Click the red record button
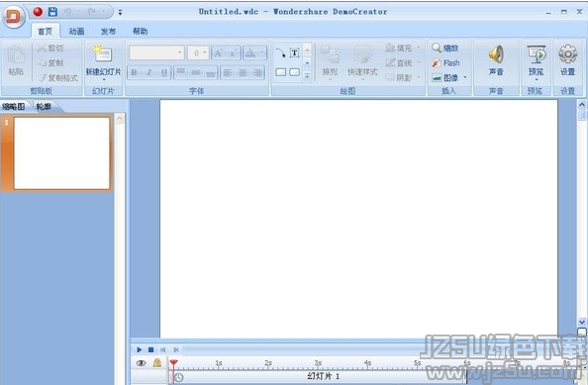 click(38, 12)
